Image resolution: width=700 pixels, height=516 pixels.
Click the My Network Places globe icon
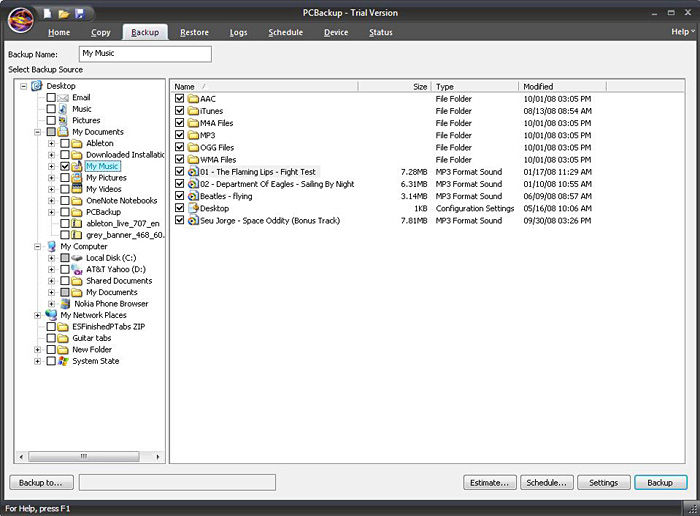(x=51, y=315)
